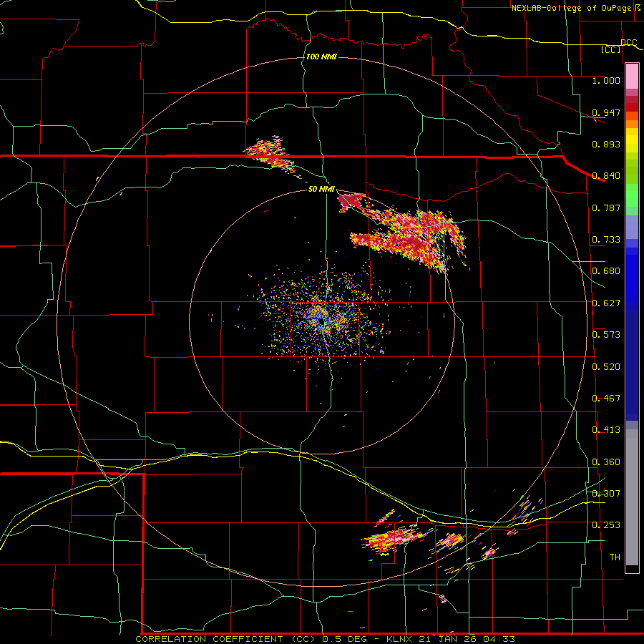644x644 pixels.
Task: Click the [CC] units label
Action: (611, 49)
